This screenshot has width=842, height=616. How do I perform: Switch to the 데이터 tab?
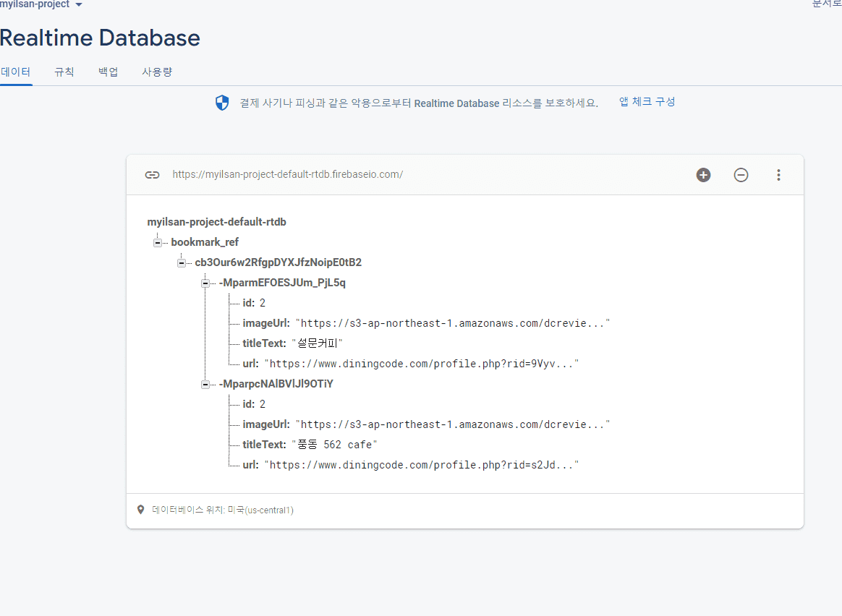click(16, 72)
